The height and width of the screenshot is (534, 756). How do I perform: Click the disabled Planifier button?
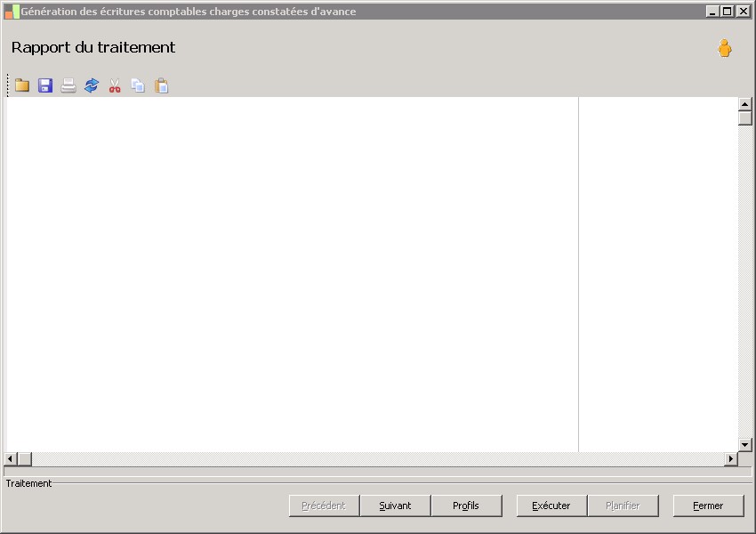click(623, 506)
